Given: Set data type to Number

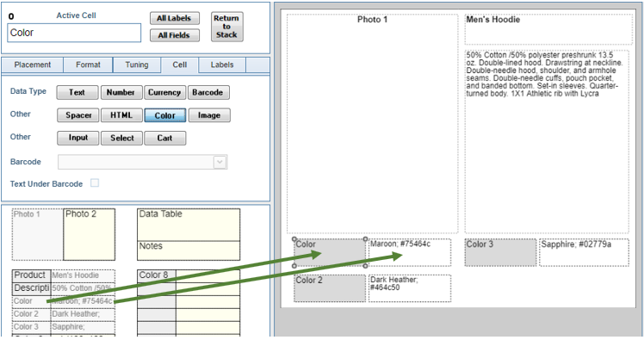Looking at the screenshot, I should [x=121, y=92].
